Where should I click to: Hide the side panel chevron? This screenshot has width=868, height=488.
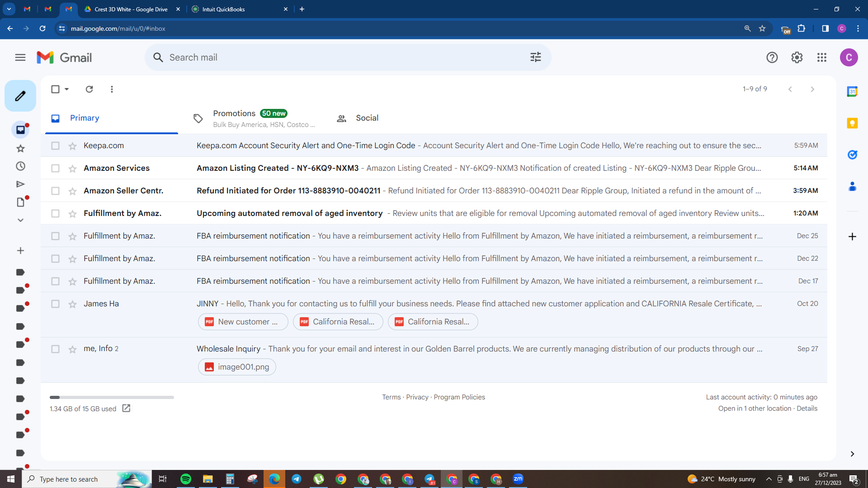click(x=852, y=454)
